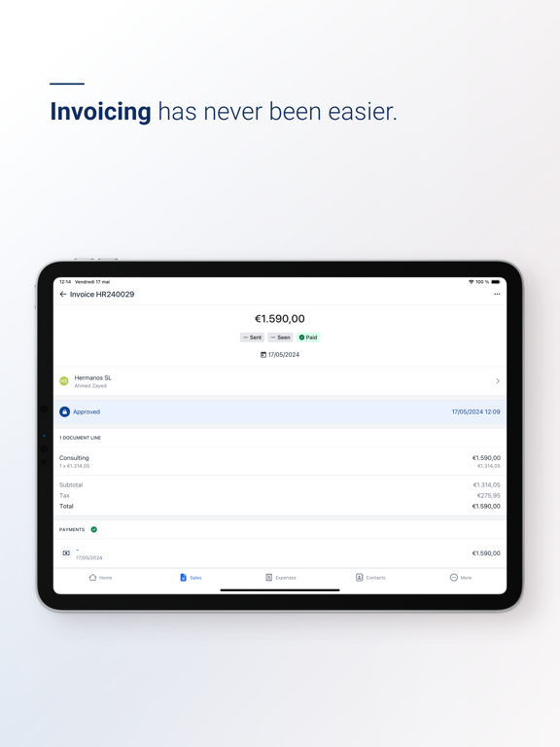Image resolution: width=560 pixels, height=747 pixels.
Task: Tap the battery status icon
Action: [496, 282]
